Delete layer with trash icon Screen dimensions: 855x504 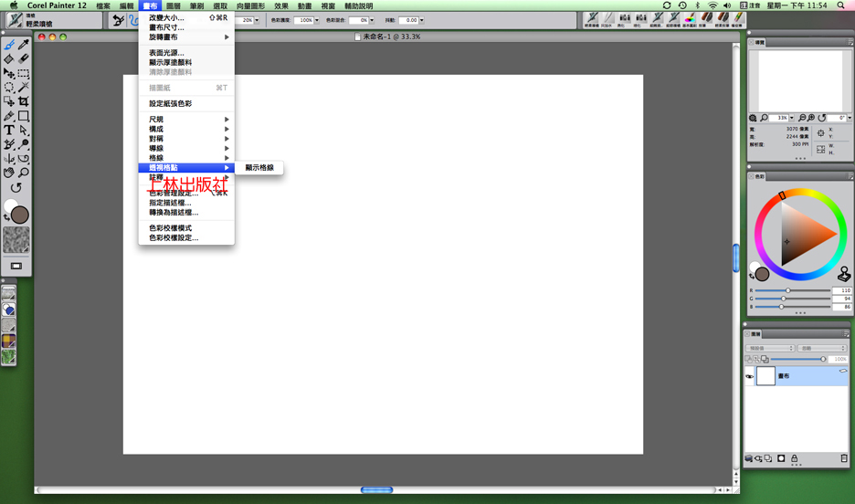843,458
